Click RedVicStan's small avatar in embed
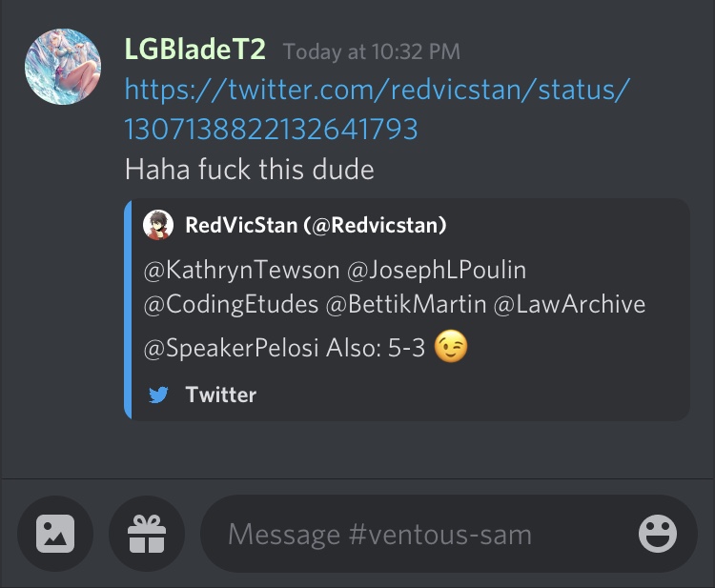The image size is (715, 588). click(x=158, y=225)
